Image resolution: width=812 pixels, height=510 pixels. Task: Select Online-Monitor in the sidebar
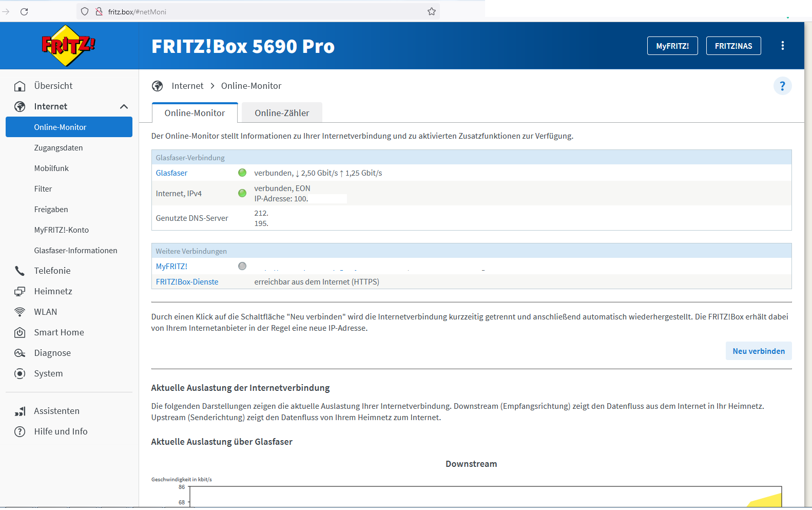[x=69, y=127]
